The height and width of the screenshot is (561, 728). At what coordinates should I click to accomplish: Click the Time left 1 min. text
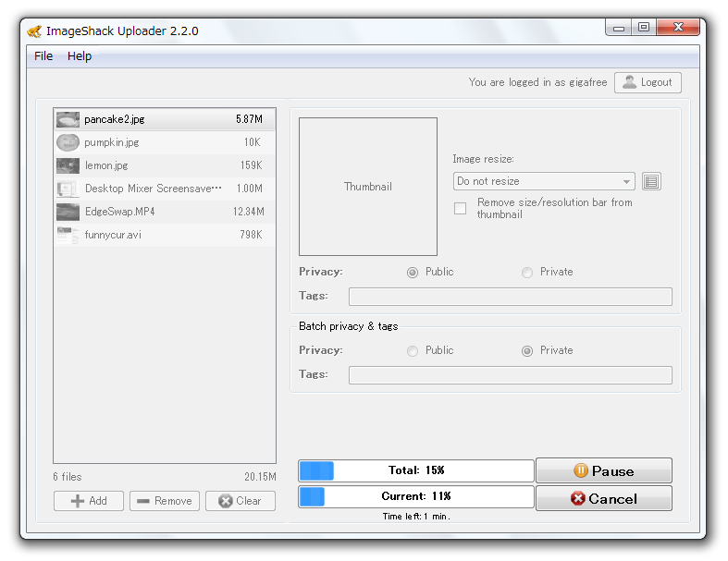(x=416, y=516)
